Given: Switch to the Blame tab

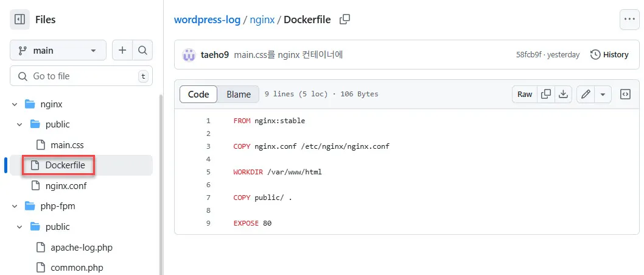Looking at the screenshot, I should (239, 95).
